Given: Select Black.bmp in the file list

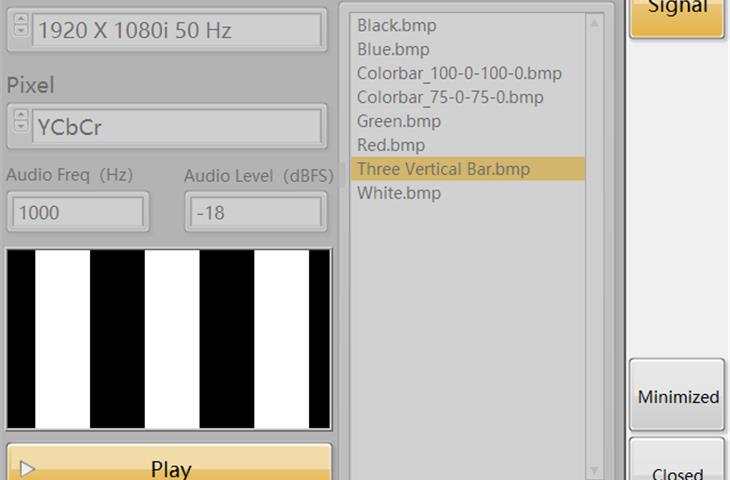Looking at the screenshot, I should point(468,25).
